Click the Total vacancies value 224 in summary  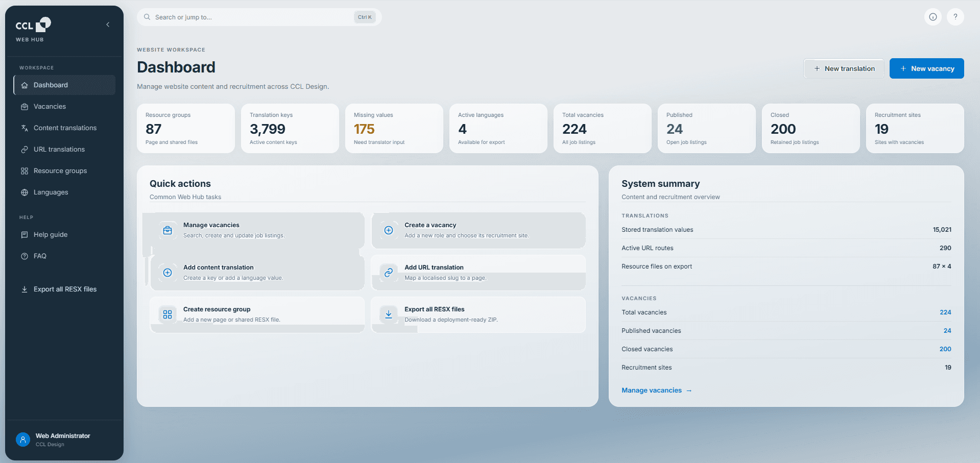pyautogui.click(x=945, y=312)
